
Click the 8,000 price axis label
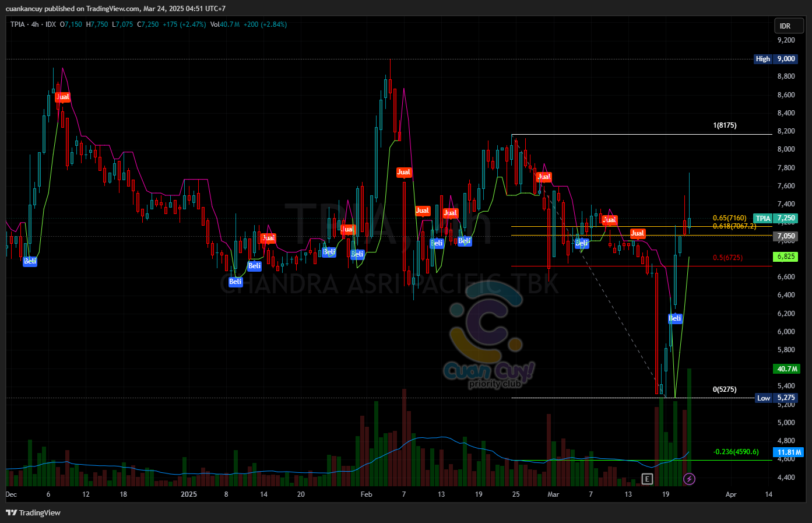pyautogui.click(x=786, y=149)
